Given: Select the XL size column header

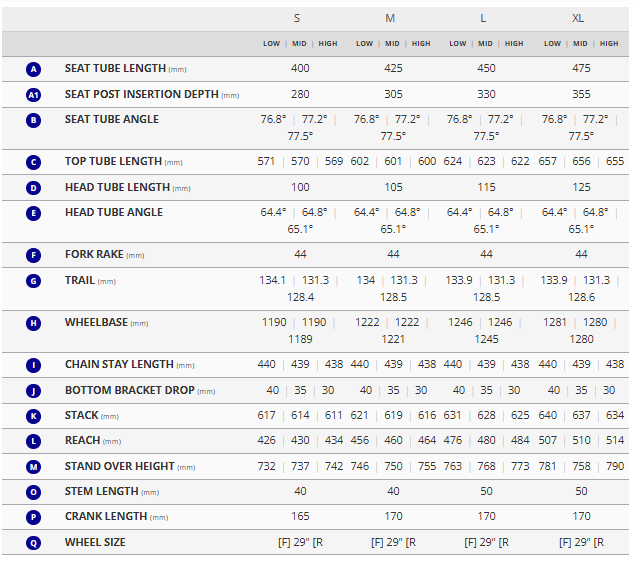Looking at the screenshot, I should coord(578,19).
